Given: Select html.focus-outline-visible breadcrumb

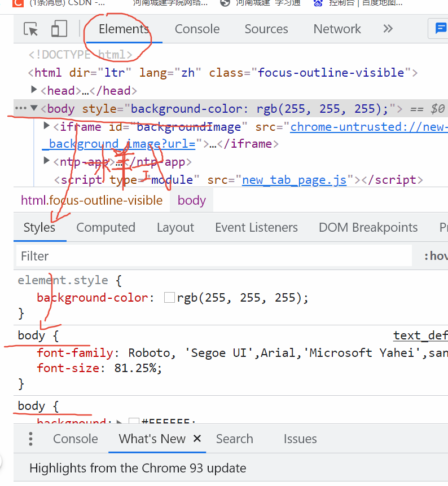Looking at the screenshot, I should (91, 201).
